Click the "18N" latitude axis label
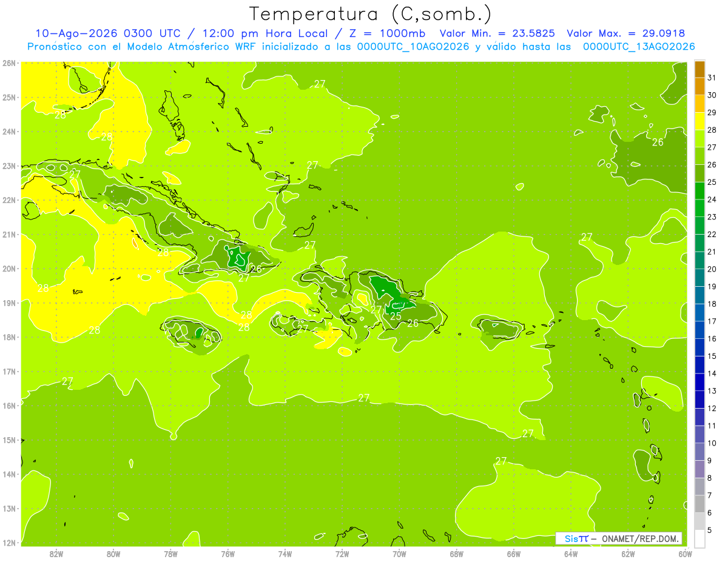Screen dimensions: 728x562 9,337
